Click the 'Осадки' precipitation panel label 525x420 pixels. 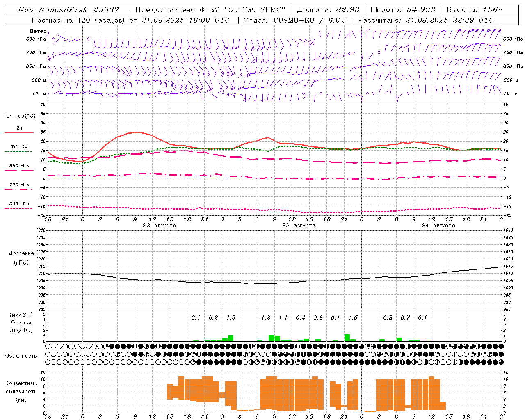[x=21, y=322]
